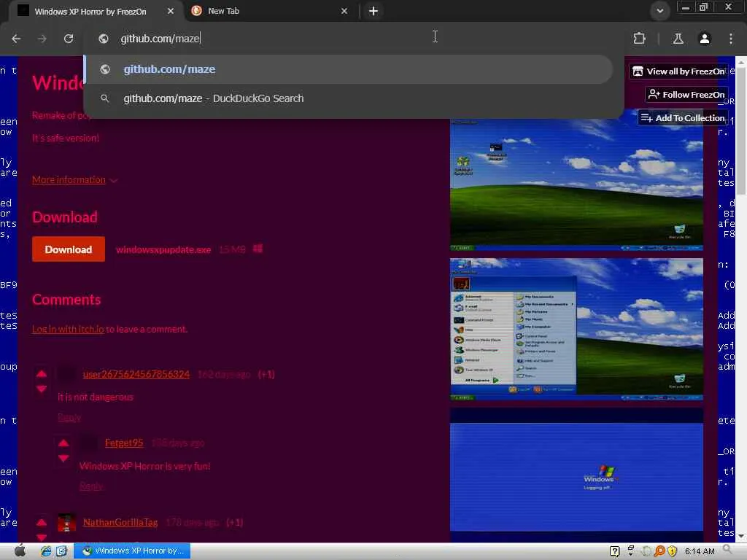747x560 pixels.
Task: Click the Comments heading
Action: (66, 300)
